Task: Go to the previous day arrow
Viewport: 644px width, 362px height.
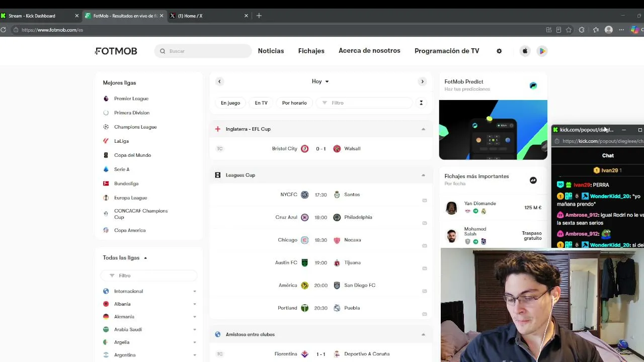Action: (219, 81)
